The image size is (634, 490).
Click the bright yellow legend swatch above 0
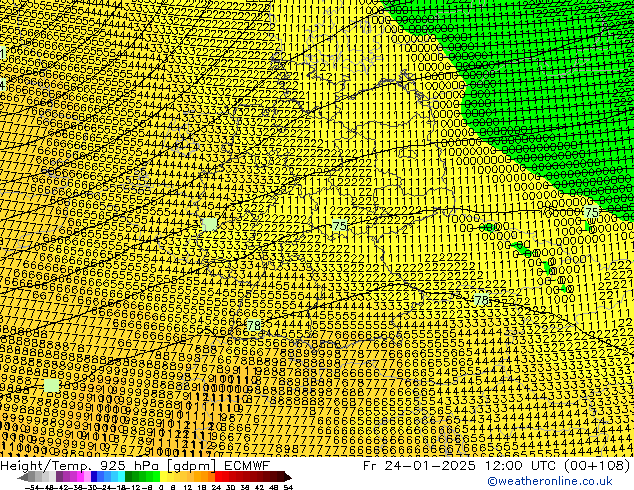164,477
